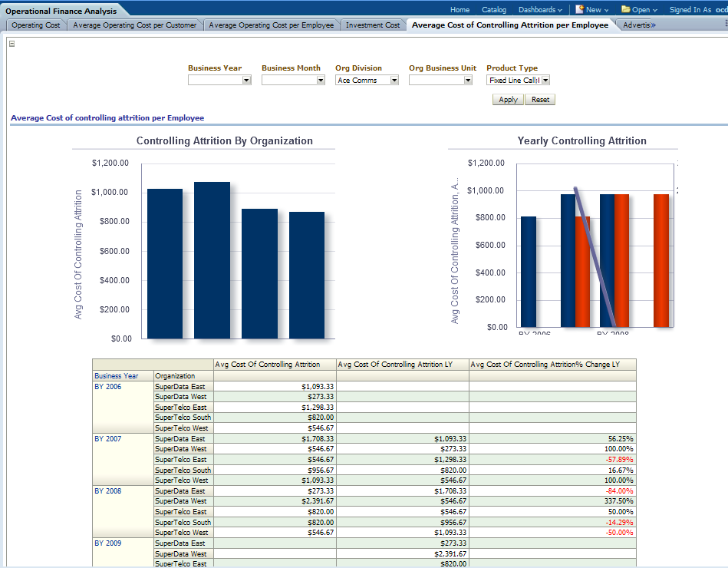Click the -84.00% change value
728x568 pixels.
pyautogui.click(x=619, y=491)
